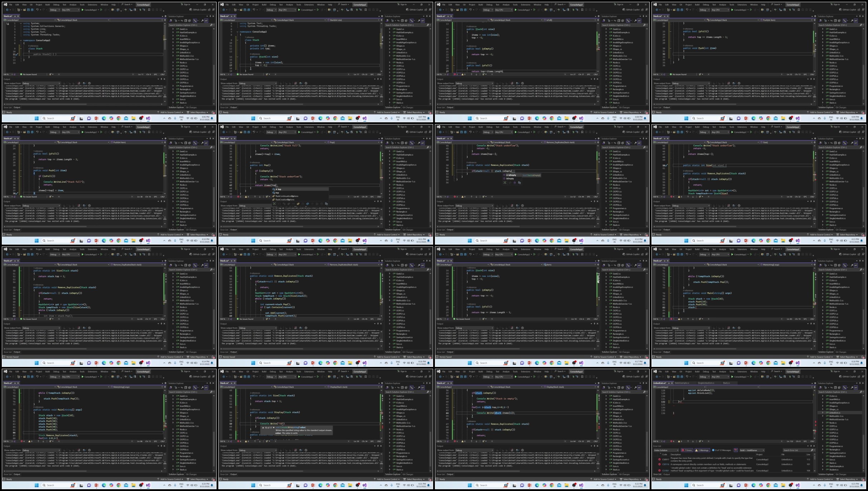This screenshot has width=868, height=491.
Task: Click the Edge taskbar icon in the 6:23 PM frame
Action: pyautogui.click(x=753, y=485)
